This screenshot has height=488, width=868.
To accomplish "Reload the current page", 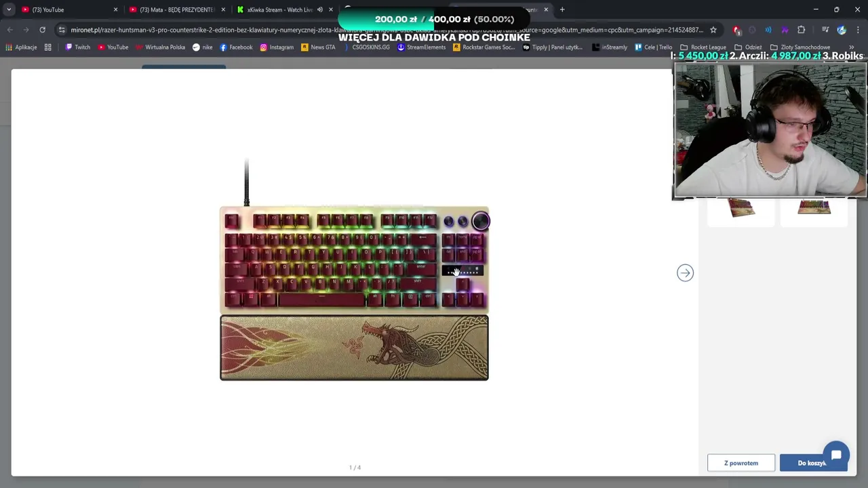I will coord(42,30).
